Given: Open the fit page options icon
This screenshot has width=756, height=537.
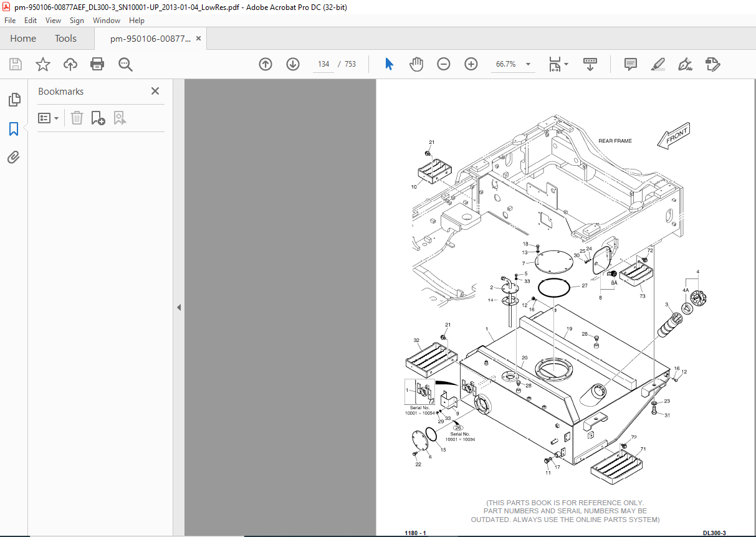Looking at the screenshot, I should click(x=558, y=64).
